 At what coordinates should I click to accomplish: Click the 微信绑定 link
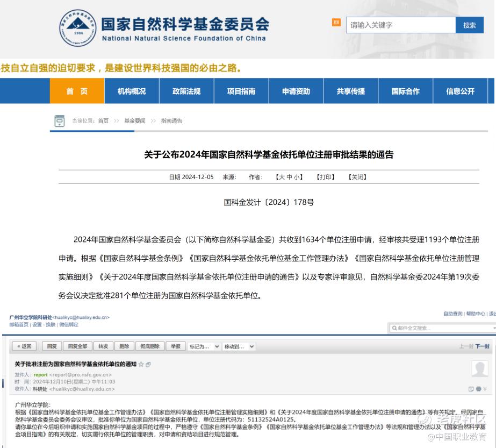pyautogui.click(x=69, y=324)
